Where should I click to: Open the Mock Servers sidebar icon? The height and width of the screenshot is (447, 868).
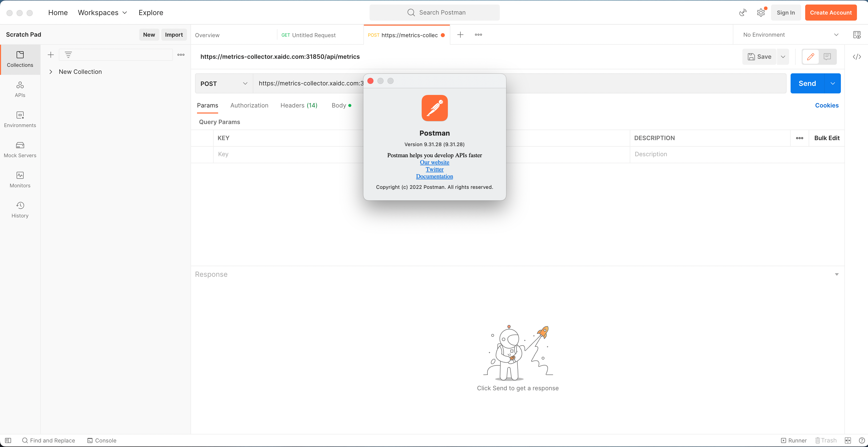point(20,149)
